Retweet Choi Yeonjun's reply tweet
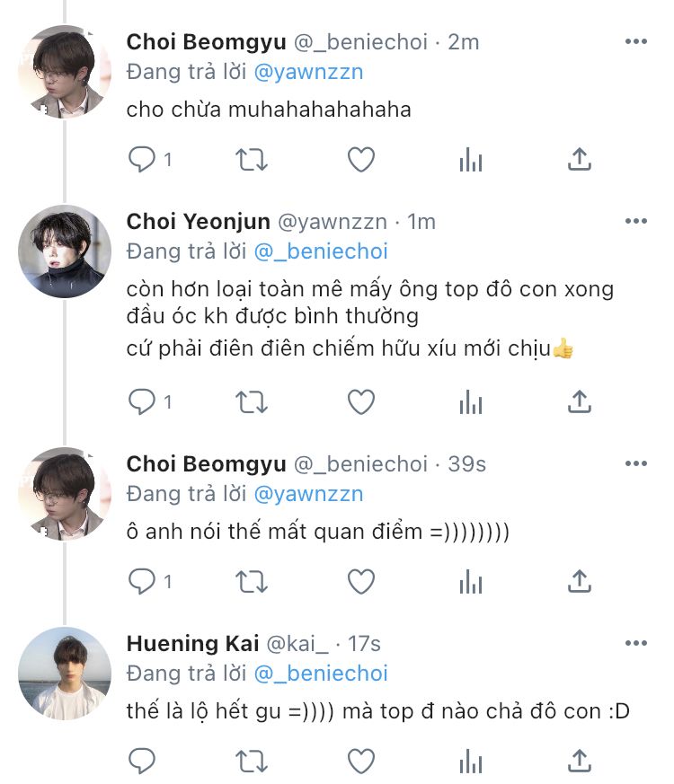Viewport: 674px width, 784px height. (252, 402)
